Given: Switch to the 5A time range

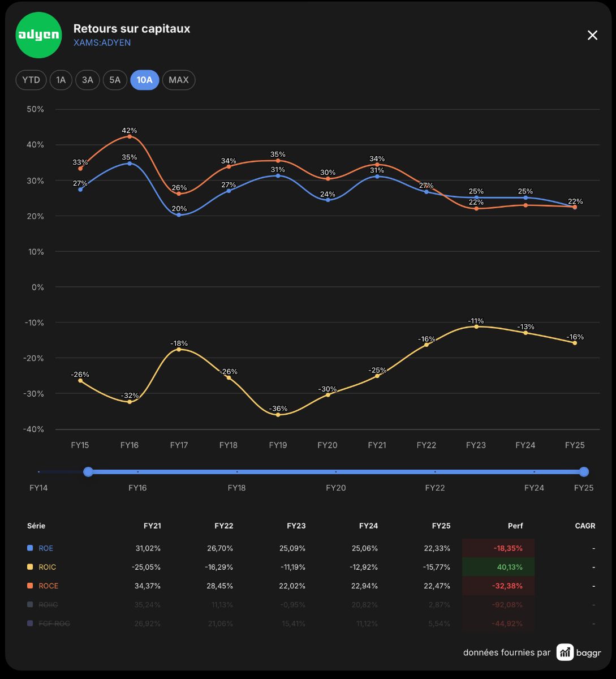Looking at the screenshot, I should click(x=115, y=80).
